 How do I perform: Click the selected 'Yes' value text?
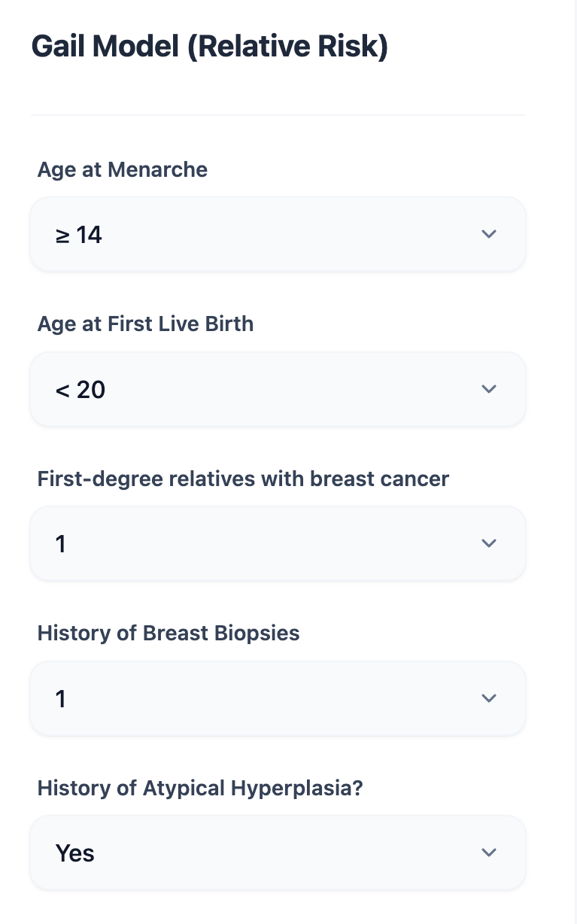tap(75, 853)
